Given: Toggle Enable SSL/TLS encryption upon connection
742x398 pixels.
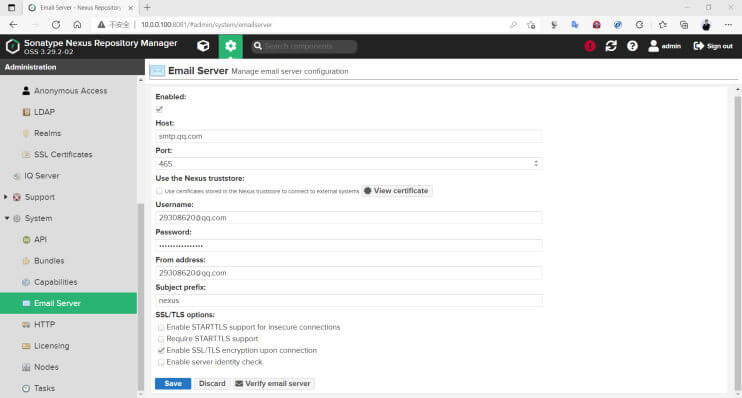Looking at the screenshot, I should [161, 351].
